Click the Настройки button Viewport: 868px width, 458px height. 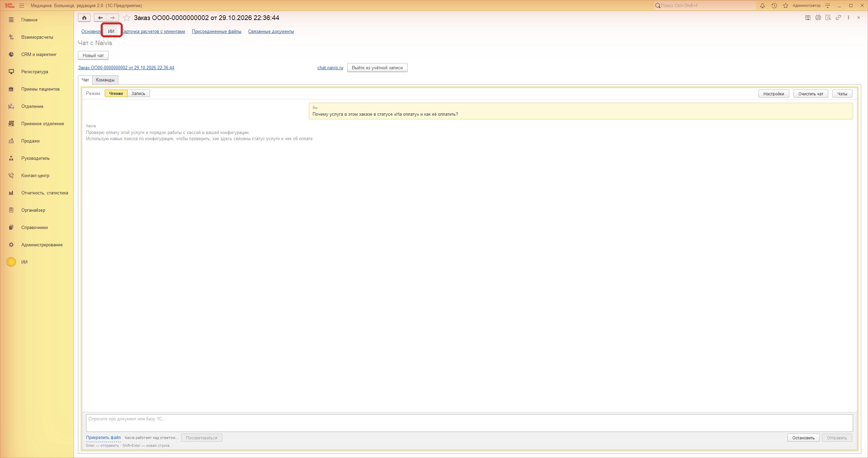click(774, 94)
